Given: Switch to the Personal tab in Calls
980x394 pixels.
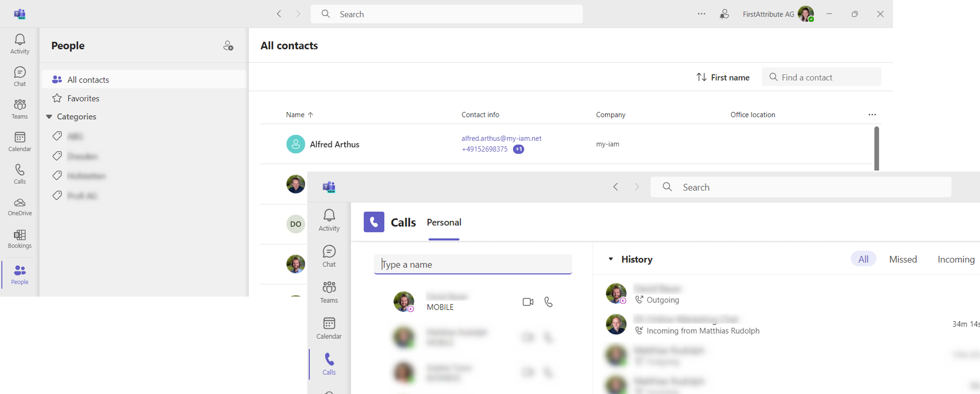Looking at the screenshot, I should [444, 222].
